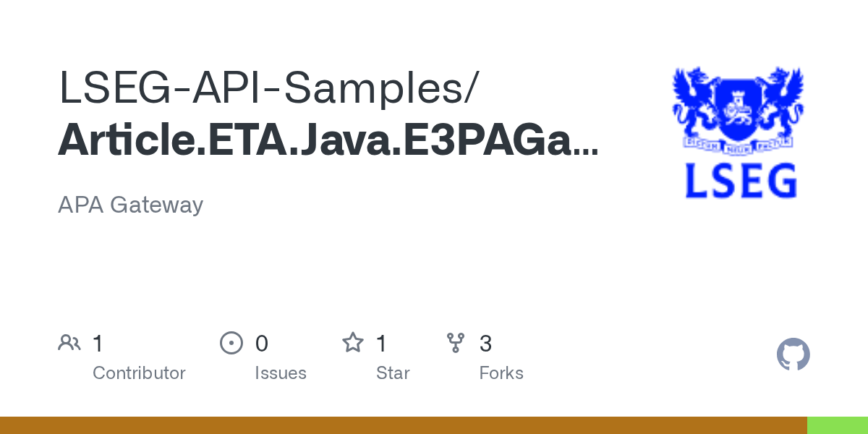Click the forks count number 3

[486, 344]
